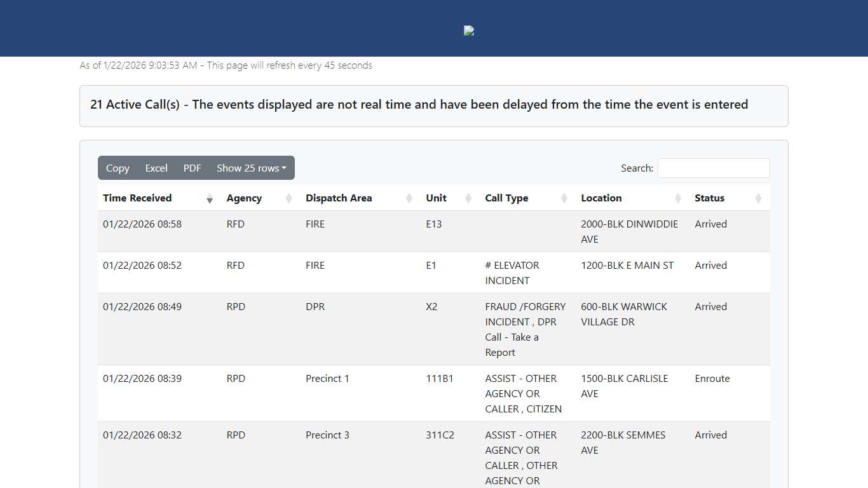Download the table as PDF

pos(192,168)
